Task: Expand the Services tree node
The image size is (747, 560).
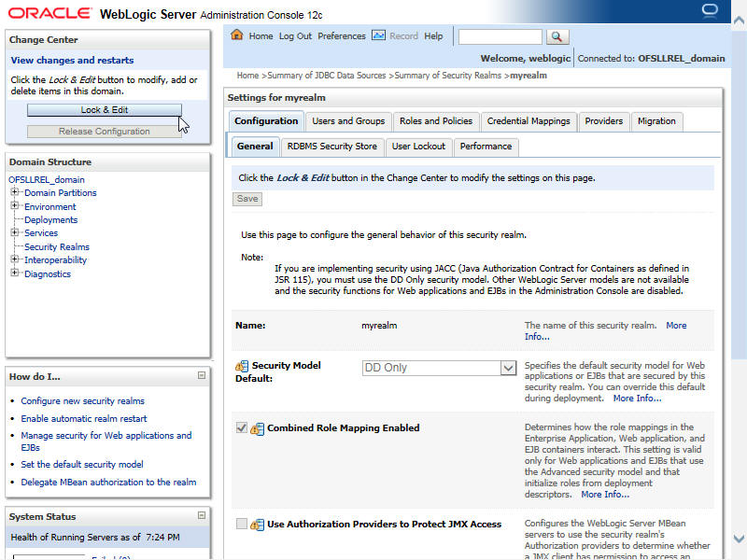Action: (x=15, y=232)
